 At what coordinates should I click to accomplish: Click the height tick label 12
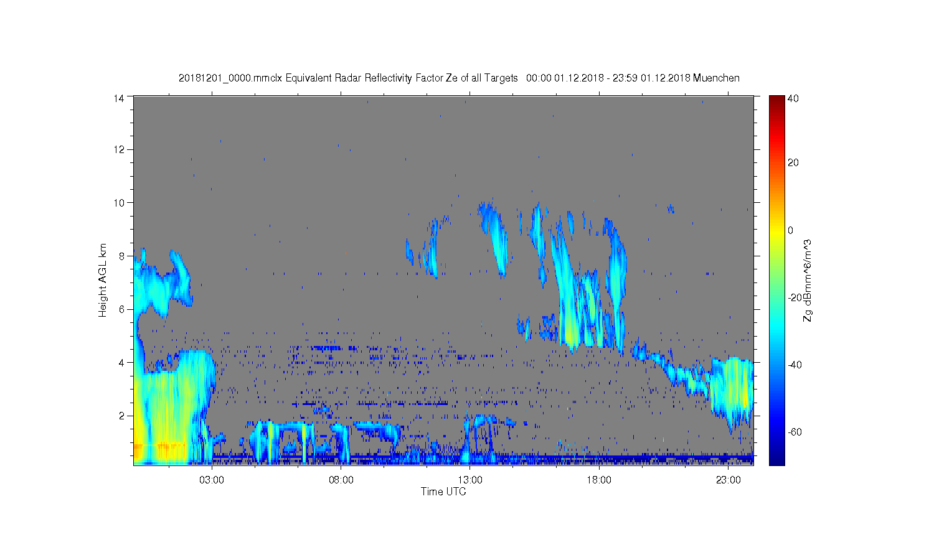(x=119, y=149)
